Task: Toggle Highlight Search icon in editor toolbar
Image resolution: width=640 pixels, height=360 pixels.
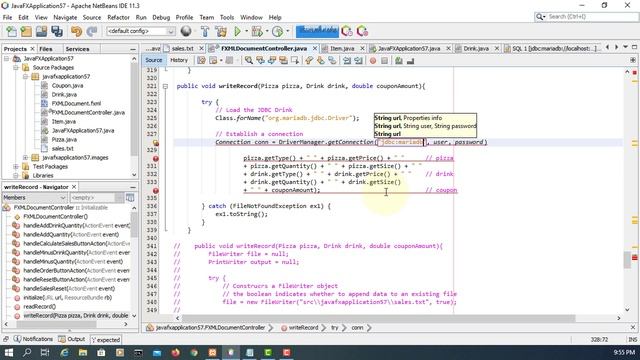Action: pos(283,61)
